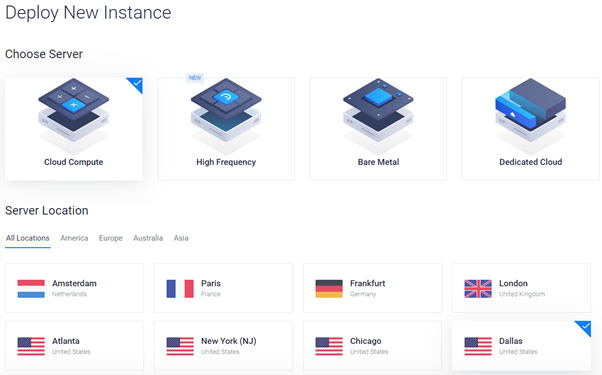Open the Australia locations tab
The width and height of the screenshot is (602, 375).
tap(148, 238)
